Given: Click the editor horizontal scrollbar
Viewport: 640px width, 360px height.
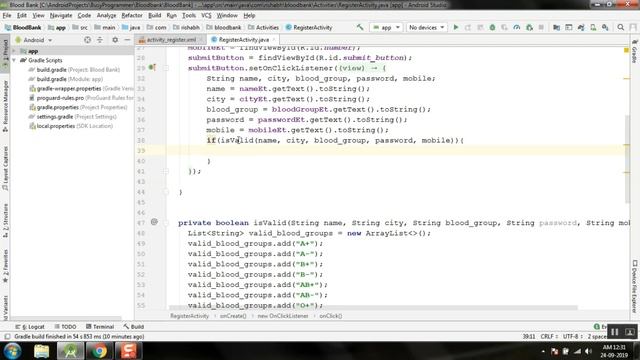Looking at the screenshot, I should click(373, 308).
